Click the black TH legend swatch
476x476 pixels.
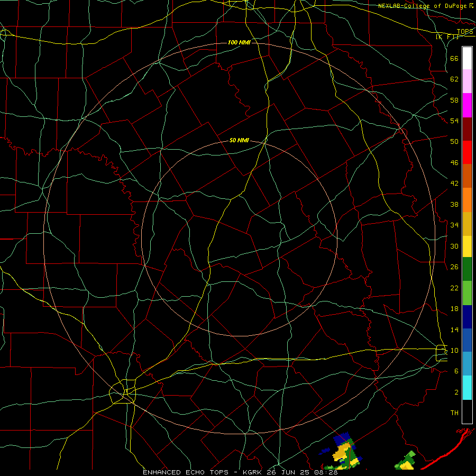click(x=467, y=411)
